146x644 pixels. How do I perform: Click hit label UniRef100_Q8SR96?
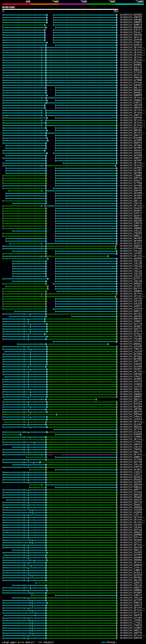point(131,259)
